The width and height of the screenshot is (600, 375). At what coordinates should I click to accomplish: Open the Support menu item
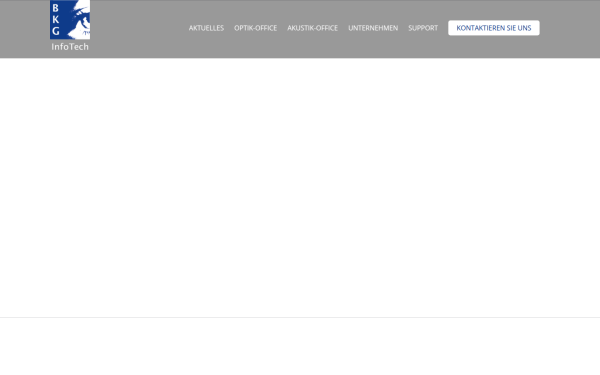423,28
